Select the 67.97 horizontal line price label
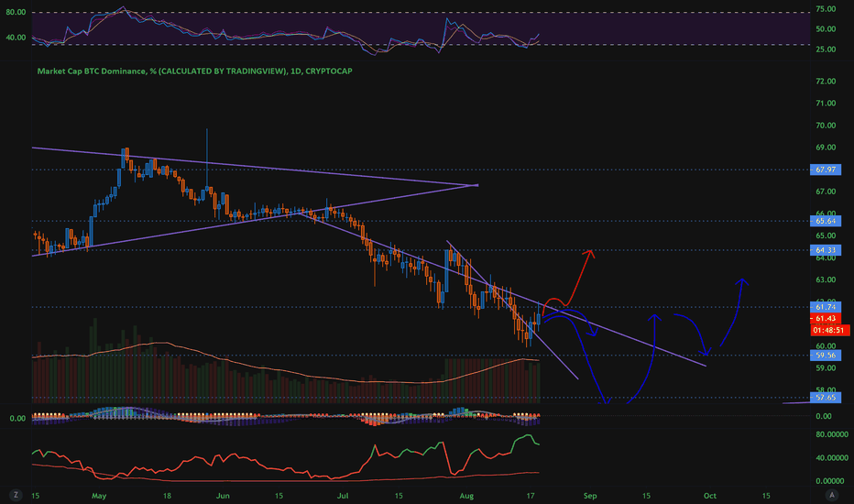The image size is (854, 504). click(826, 170)
